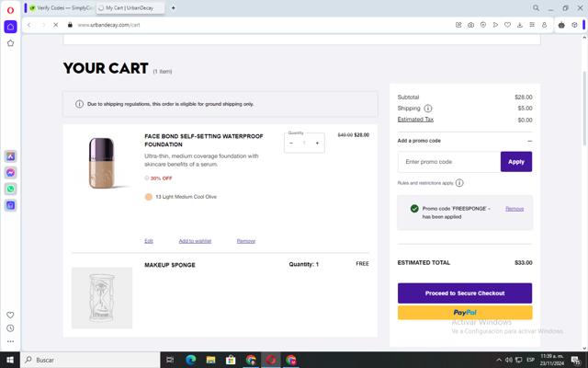Pay with PayPal button
The width and height of the screenshot is (588, 368).
pos(465,313)
